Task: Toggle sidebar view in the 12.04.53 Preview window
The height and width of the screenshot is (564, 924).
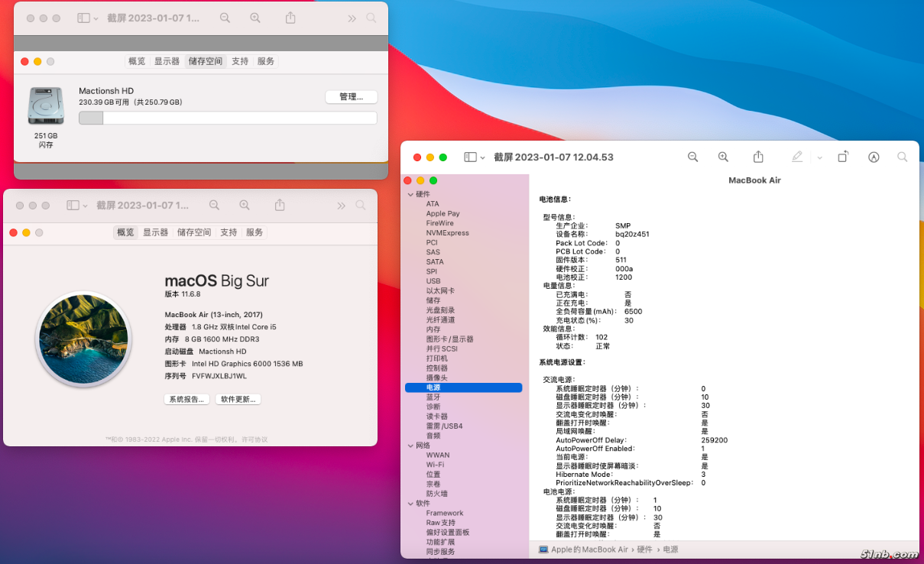Action: [471, 157]
